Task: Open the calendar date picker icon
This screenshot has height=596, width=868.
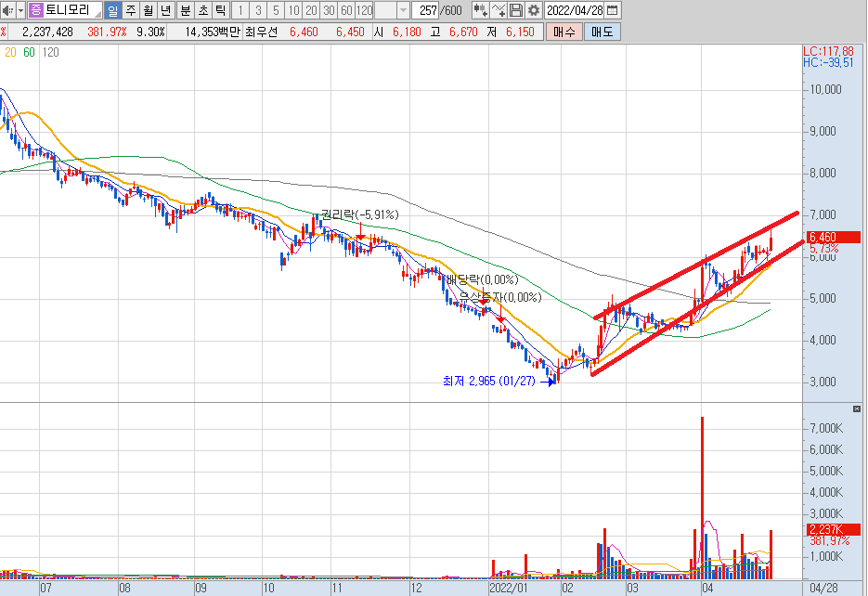Action: coord(613,10)
